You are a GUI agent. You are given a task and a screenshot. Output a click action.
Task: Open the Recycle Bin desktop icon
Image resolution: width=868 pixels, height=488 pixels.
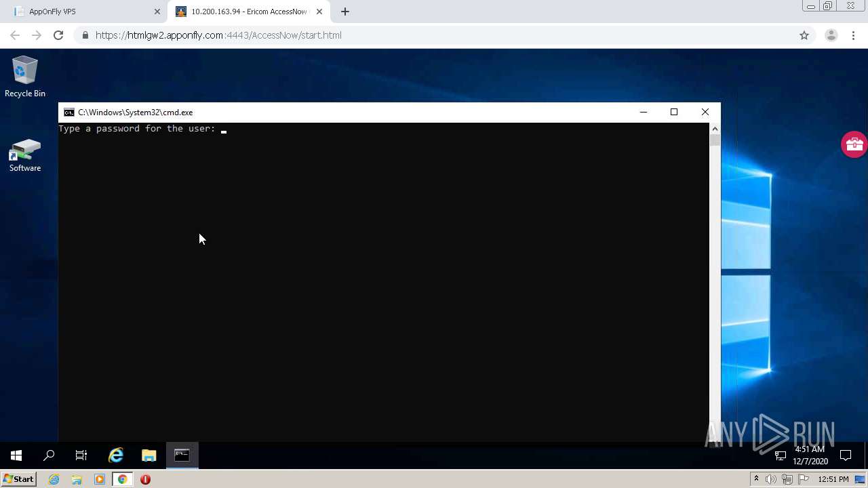click(25, 77)
